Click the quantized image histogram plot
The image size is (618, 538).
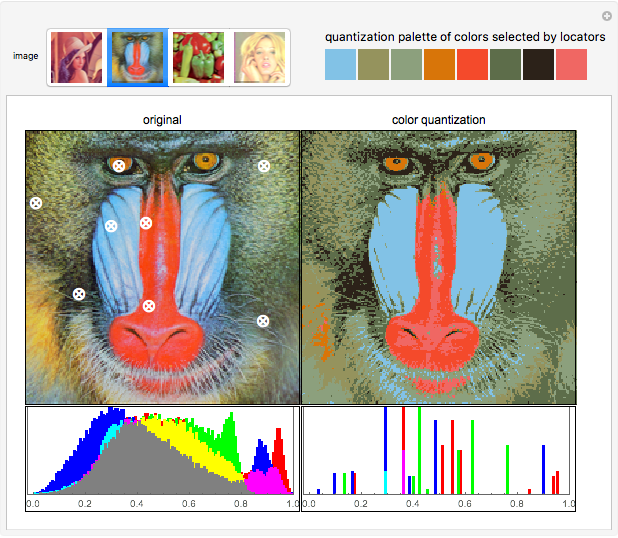pos(438,452)
